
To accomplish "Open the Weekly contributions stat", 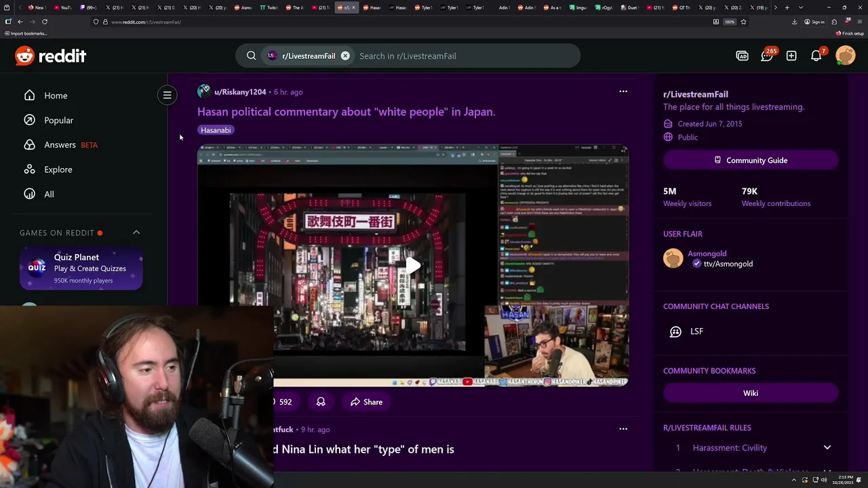I will point(776,197).
